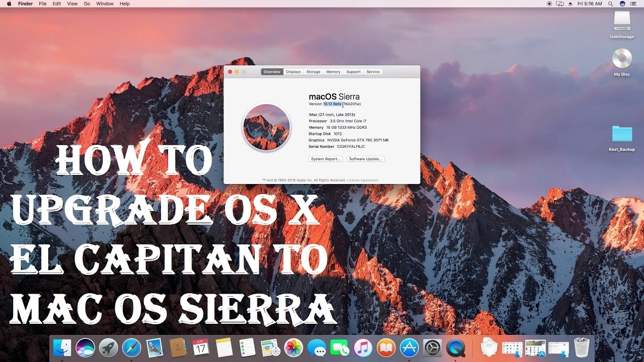
Task: Open Messages chat bubble in Dock
Action: pyautogui.click(x=316, y=347)
